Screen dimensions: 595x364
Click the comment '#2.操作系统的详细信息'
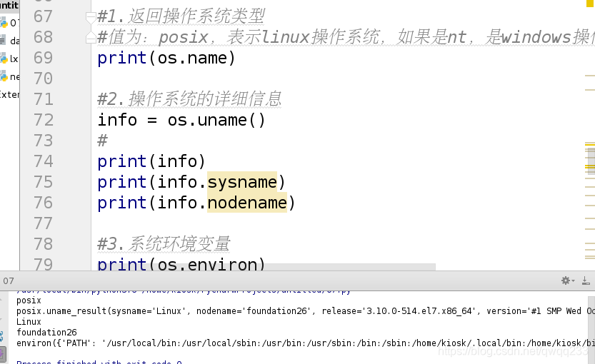[x=189, y=99]
